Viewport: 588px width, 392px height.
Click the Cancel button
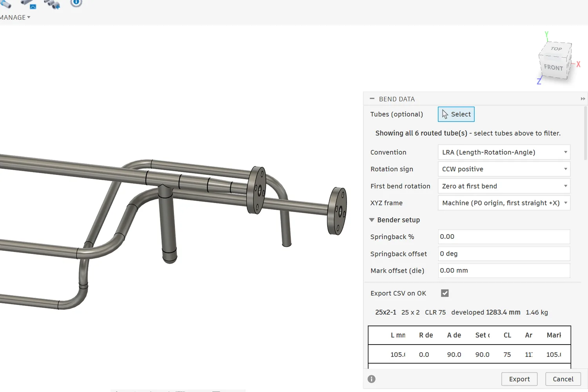(x=563, y=379)
